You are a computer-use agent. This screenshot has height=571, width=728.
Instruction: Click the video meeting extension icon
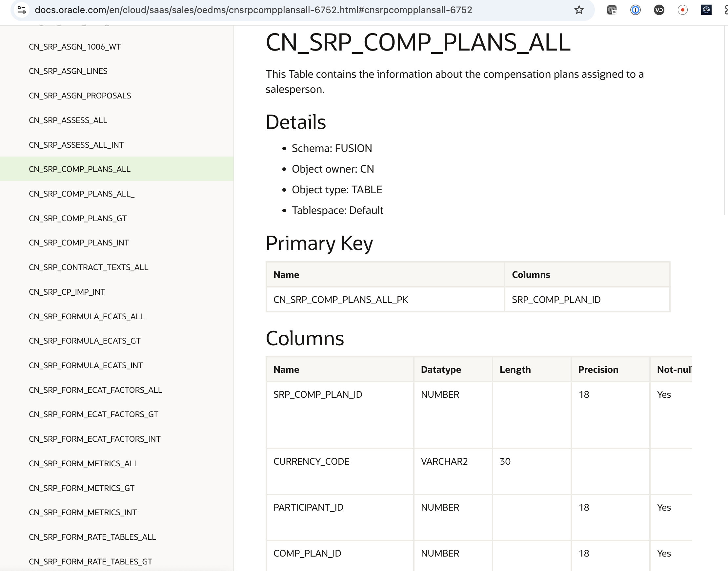612,10
